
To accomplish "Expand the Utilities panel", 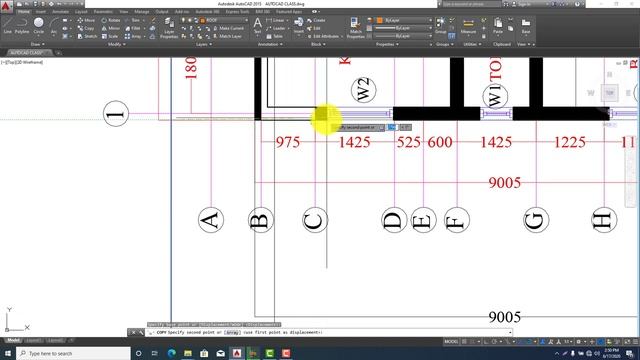I will tap(471, 44).
